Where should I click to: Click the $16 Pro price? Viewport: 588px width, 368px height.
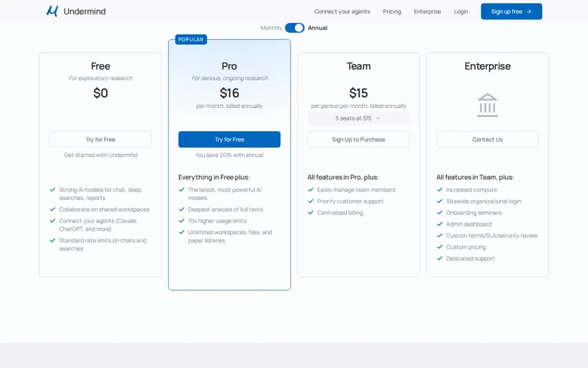click(x=229, y=93)
